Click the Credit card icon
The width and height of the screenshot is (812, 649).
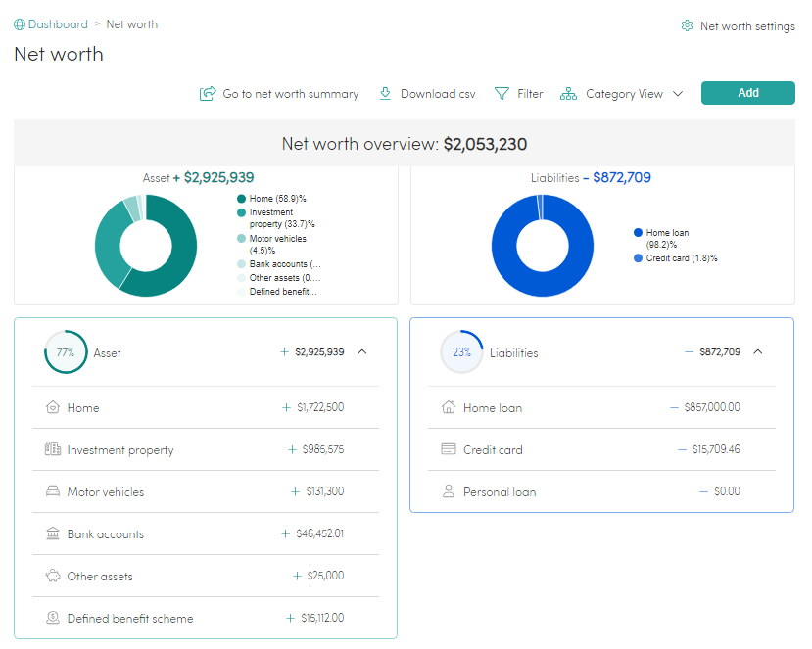coord(451,449)
